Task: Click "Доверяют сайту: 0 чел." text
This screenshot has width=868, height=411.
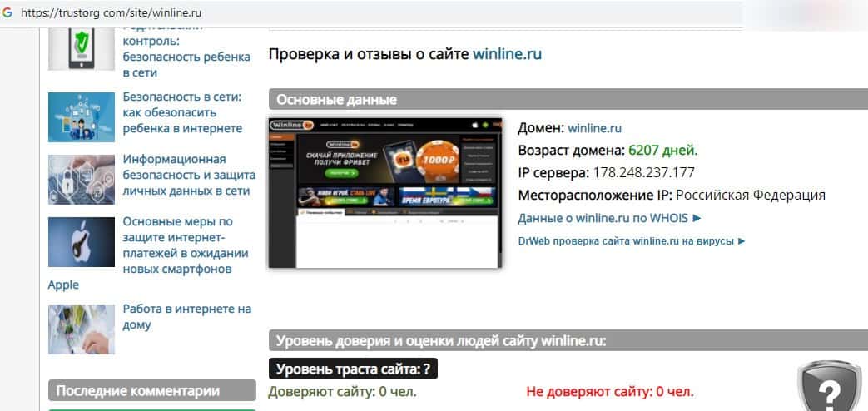Action: (x=342, y=392)
